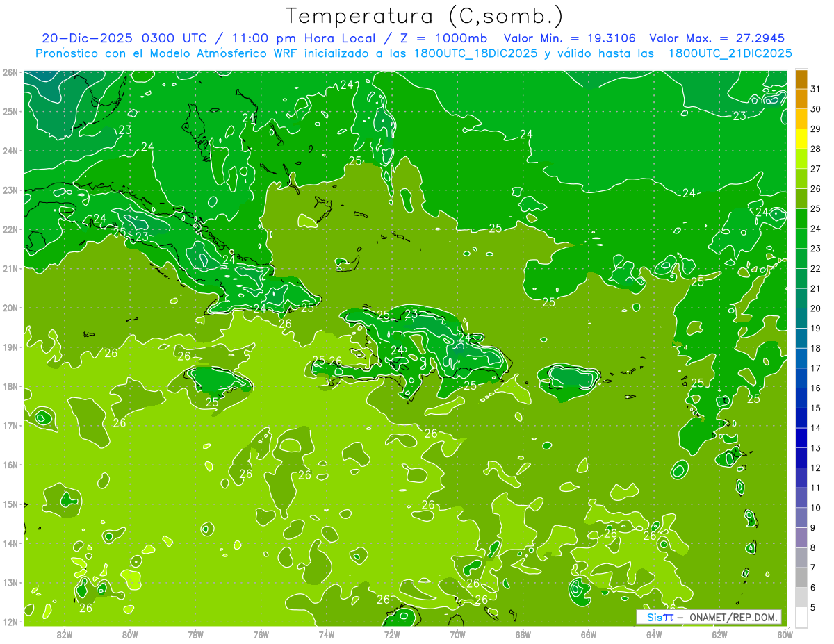The image size is (834, 644).
Task: Click the "74W" longitude axis label
Action: tap(327, 634)
